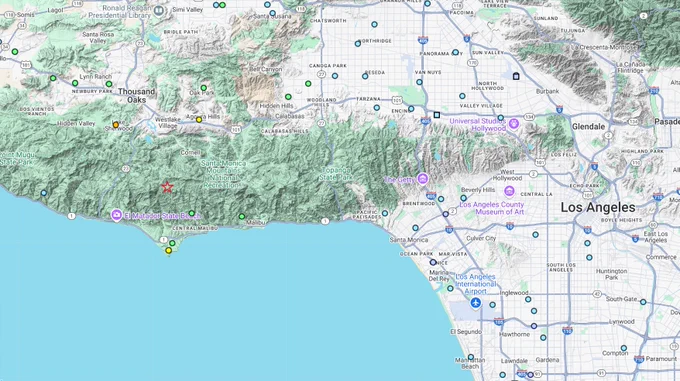Click the green marker just above Point Dume's yellow marker
680x381 pixels.
172,243
